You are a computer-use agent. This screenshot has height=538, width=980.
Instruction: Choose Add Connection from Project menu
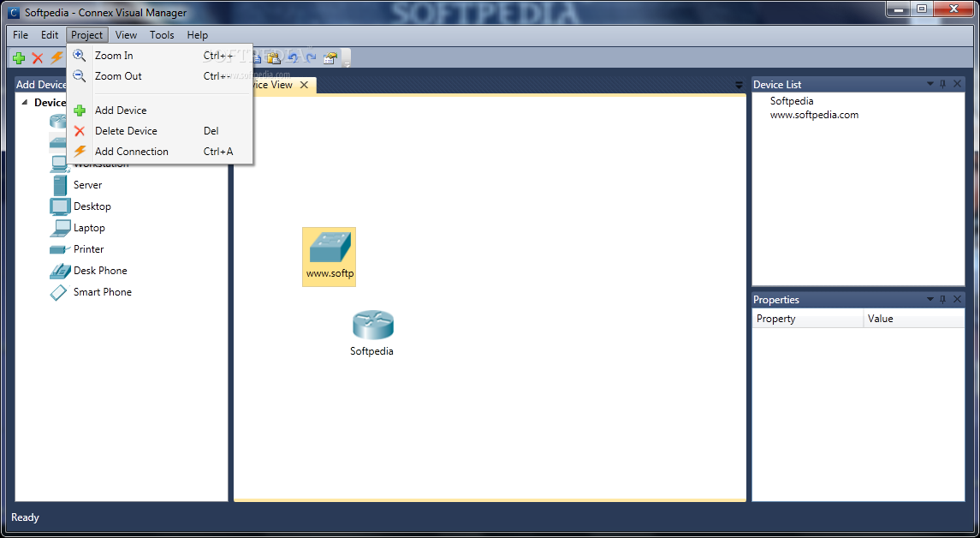[159, 152]
